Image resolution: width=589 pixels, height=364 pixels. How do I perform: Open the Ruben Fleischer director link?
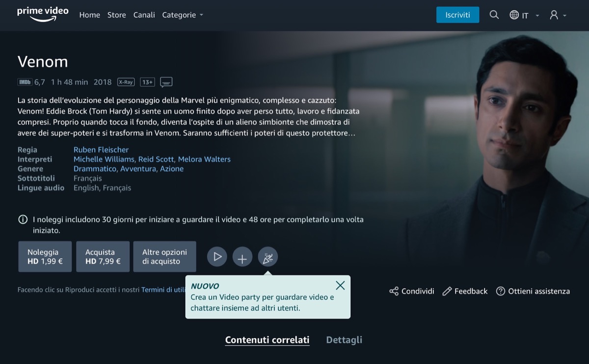(x=101, y=150)
